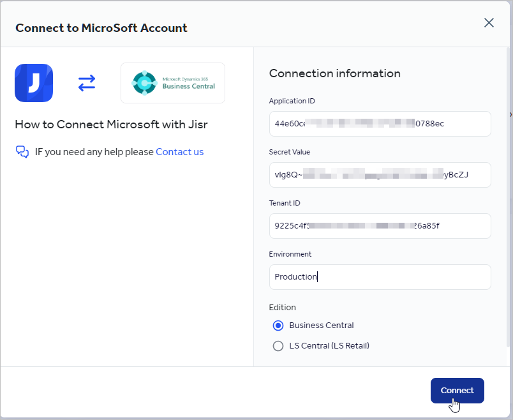Click the blue Jisr logo icon

coord(34,83)
